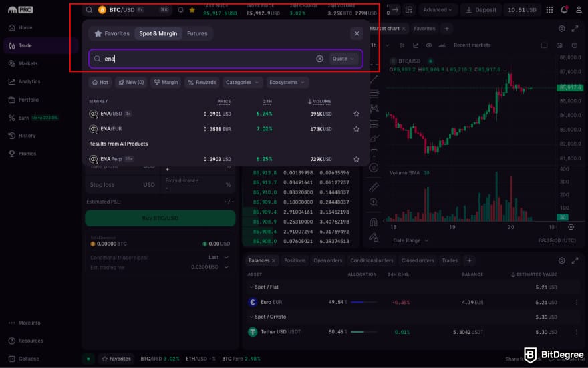Expand the Balances panel fullscreen
Viewport: 588px width, 368px height.
click(x=575, y=260)
